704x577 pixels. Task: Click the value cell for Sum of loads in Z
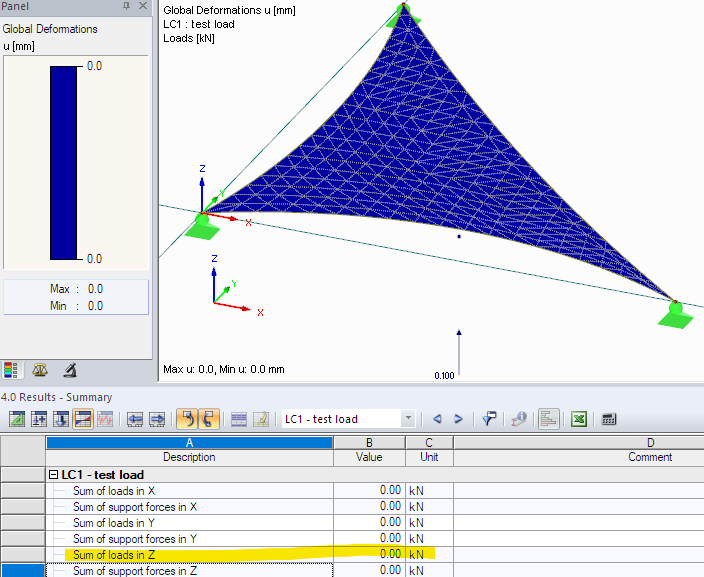370,554
